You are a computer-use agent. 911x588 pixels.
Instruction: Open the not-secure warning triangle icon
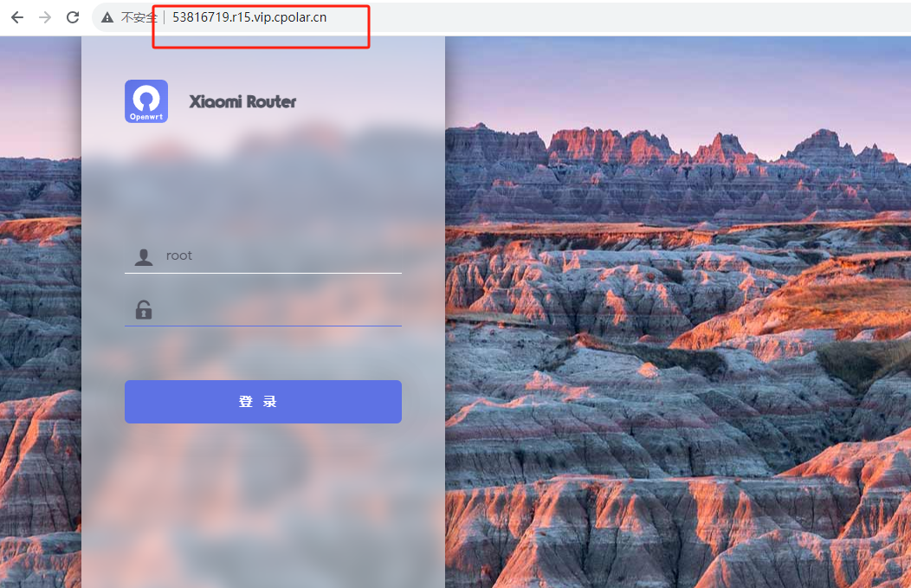[x=107, y=18]
